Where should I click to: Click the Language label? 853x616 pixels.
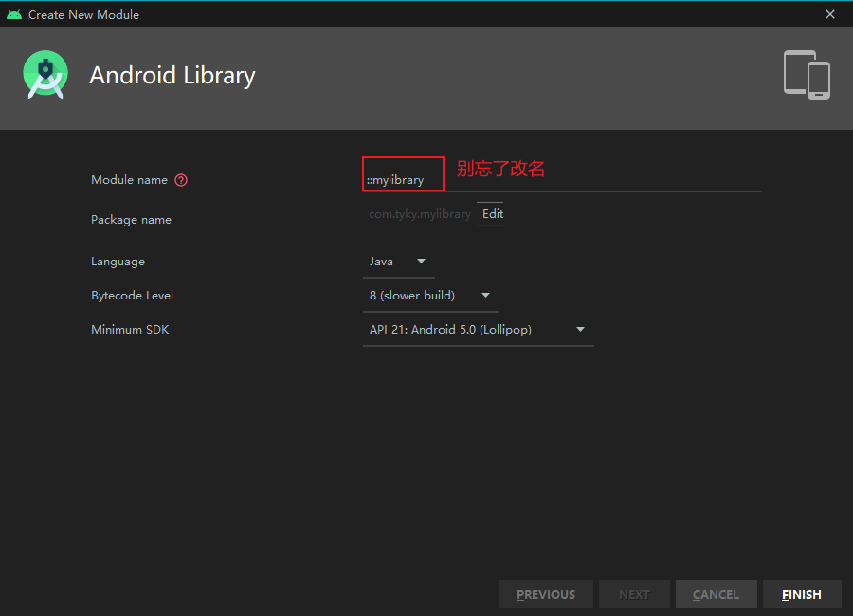118,262
